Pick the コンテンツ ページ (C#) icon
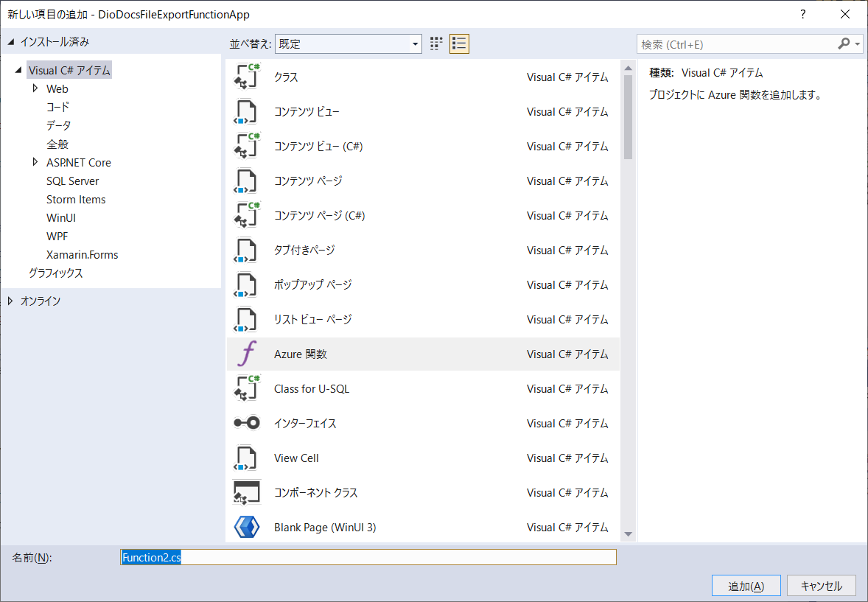Screen dimensions: 868x602 [246, 215]
